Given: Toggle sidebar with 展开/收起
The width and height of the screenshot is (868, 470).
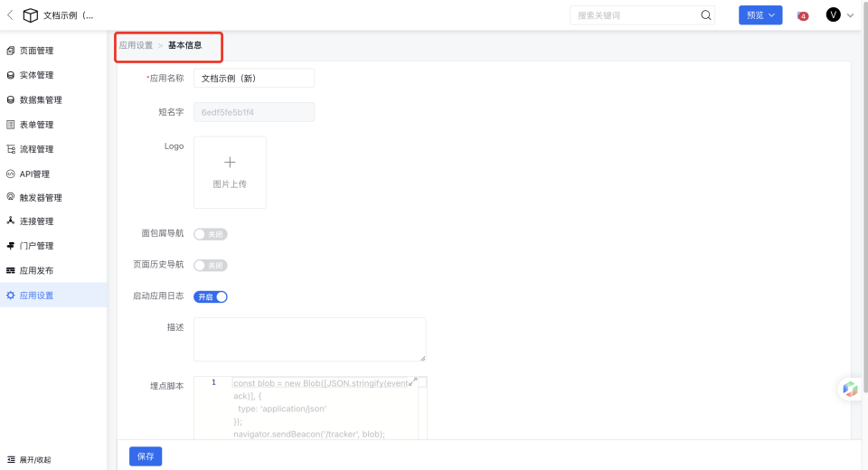Looking at the screenshot, I should (x=29, y=459).
